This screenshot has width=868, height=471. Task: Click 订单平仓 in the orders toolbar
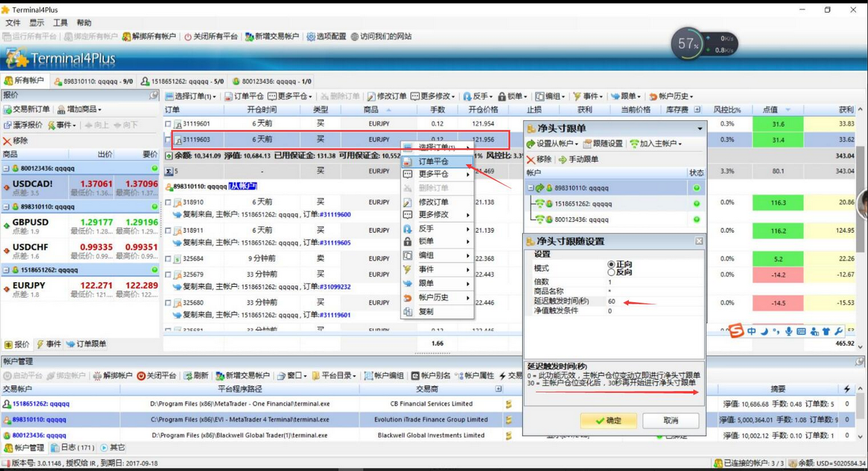[x=244, y=96]
